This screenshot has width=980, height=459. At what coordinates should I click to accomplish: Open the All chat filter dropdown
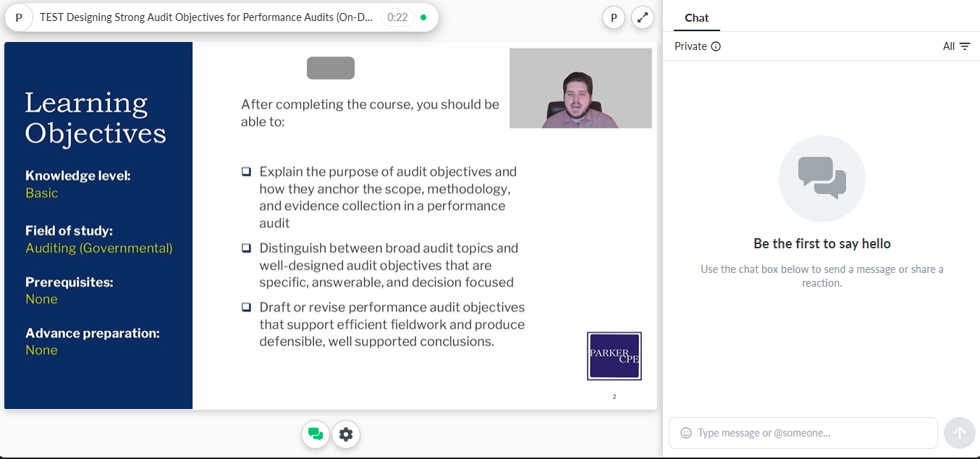coord(957,46)
